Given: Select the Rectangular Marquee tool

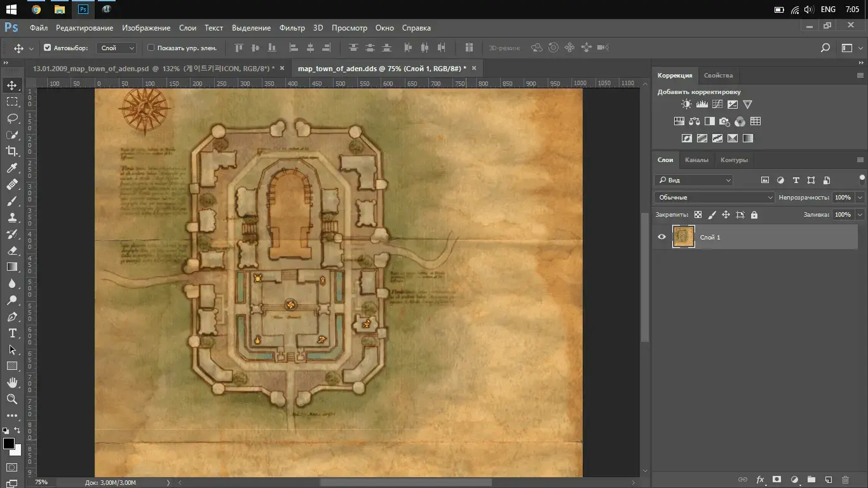Looking at the screenshot, I should [x=12, y=102].
